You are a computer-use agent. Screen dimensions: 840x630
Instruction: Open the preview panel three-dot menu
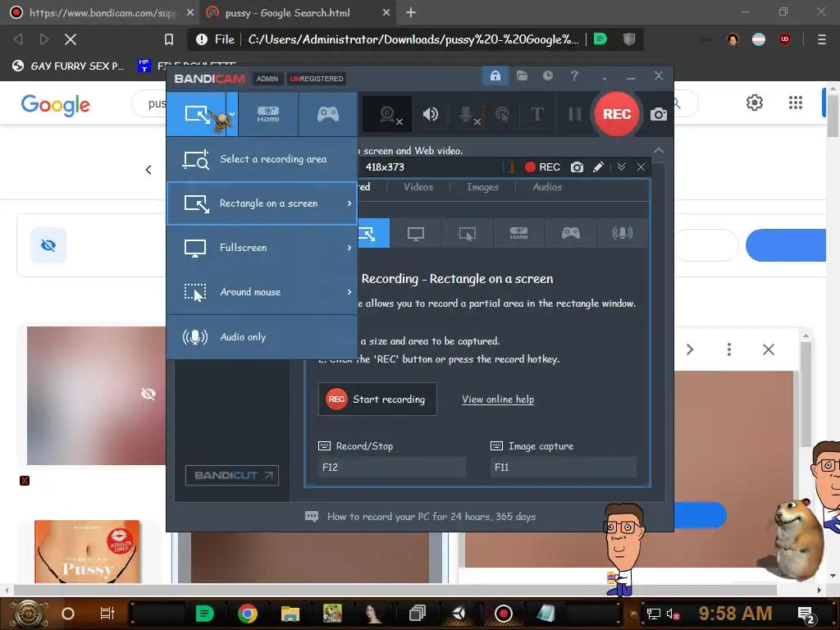tap(728, 349)
